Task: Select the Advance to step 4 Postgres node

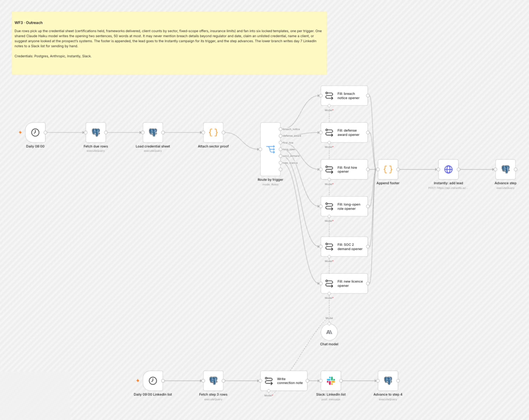Action: (x=388, y=381)
